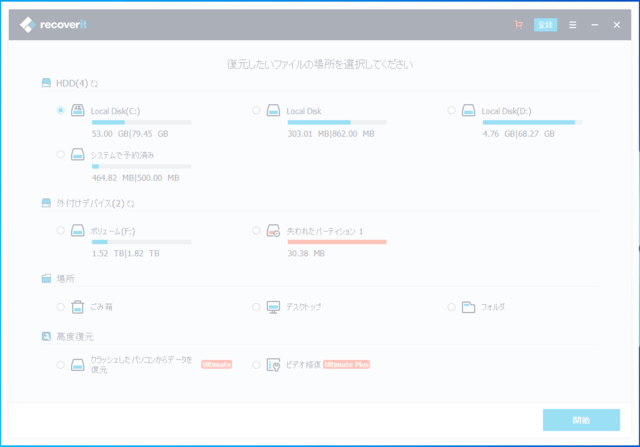Select the ごみ箱 radio button
Viewport: 640px width, 447px height.
60,307
